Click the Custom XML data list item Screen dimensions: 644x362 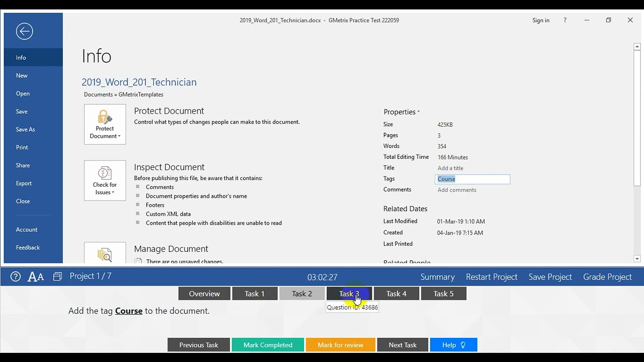pos(168,214)
